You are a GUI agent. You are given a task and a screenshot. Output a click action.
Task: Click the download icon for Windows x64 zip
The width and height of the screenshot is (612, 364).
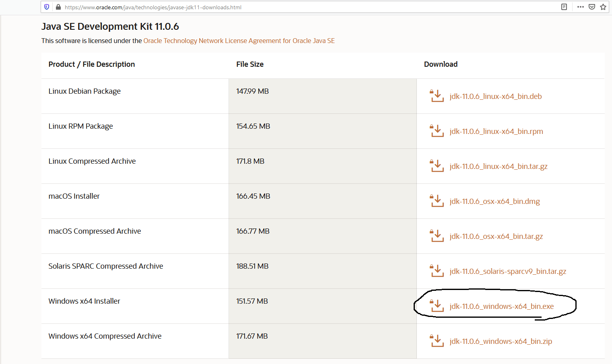coord(437,341)
